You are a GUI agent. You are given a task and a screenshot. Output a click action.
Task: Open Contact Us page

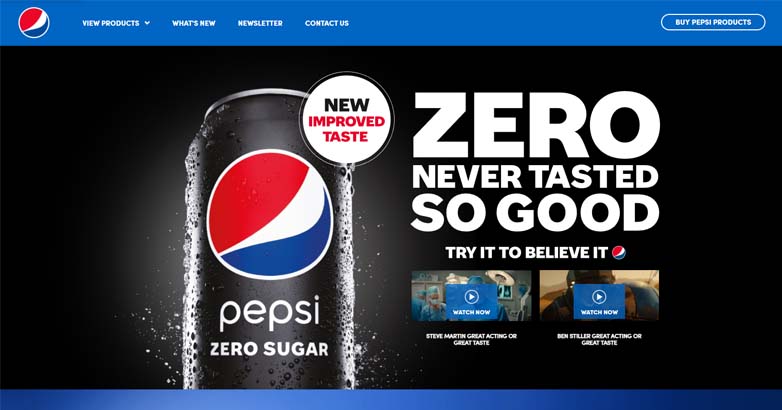[x=327, y=23]
